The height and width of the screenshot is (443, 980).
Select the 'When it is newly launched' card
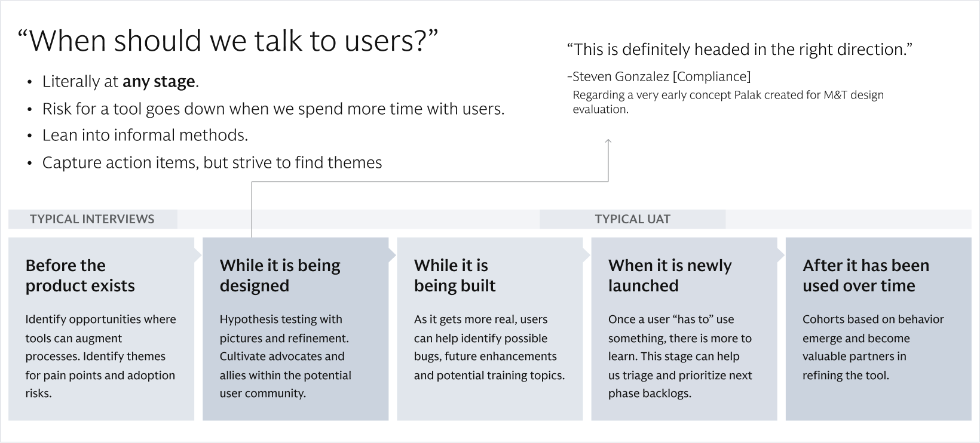[x=684, y=329]
